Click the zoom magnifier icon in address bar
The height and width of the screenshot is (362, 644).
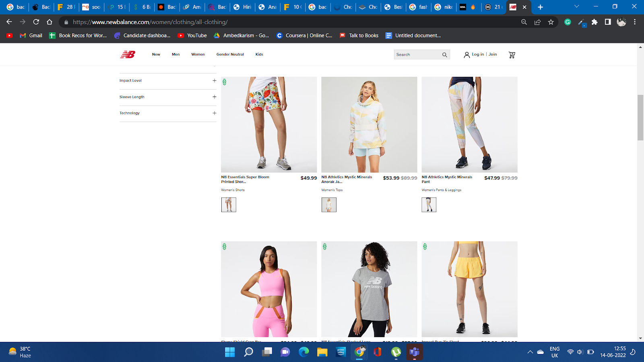pyautogui.click(x=524, y=22)
